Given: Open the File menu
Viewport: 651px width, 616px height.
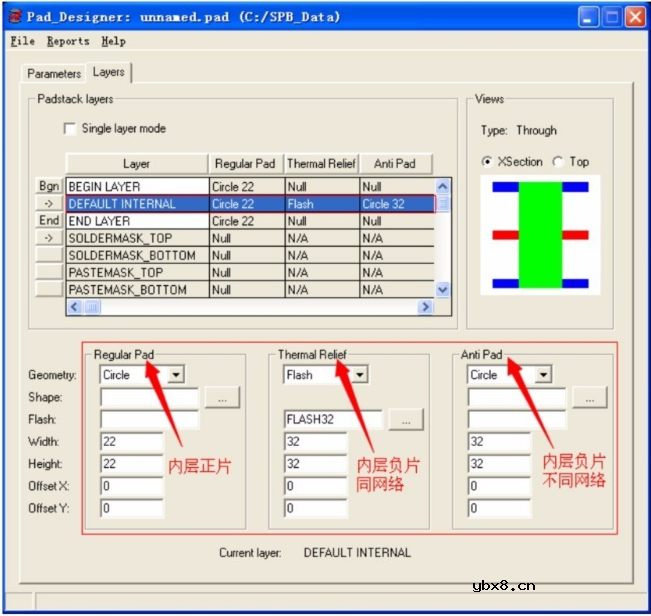Looking at the screenshot, I should coord(22,41).
